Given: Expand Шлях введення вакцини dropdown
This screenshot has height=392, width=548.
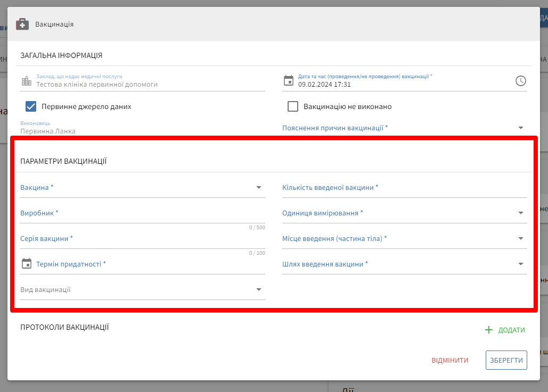Looking at the screenshot, I should tap(520, 264).
